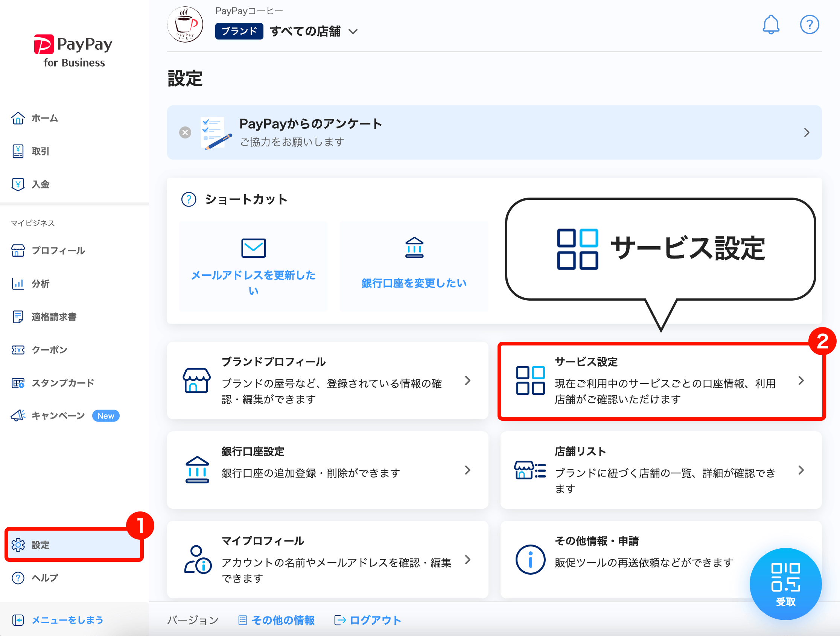Viewport: 840px width, 636px height.
Task: Open survey via banner right chevron
Action: 806,132
